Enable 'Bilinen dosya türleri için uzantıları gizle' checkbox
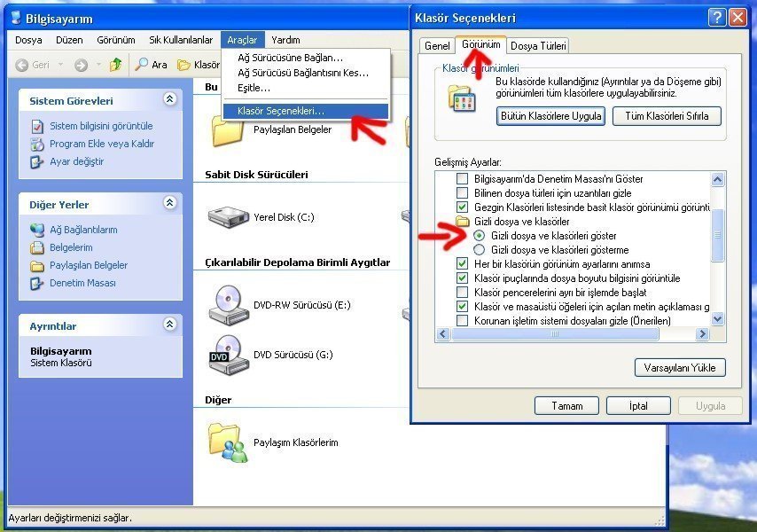757x532 pixels. pos(462,193)
